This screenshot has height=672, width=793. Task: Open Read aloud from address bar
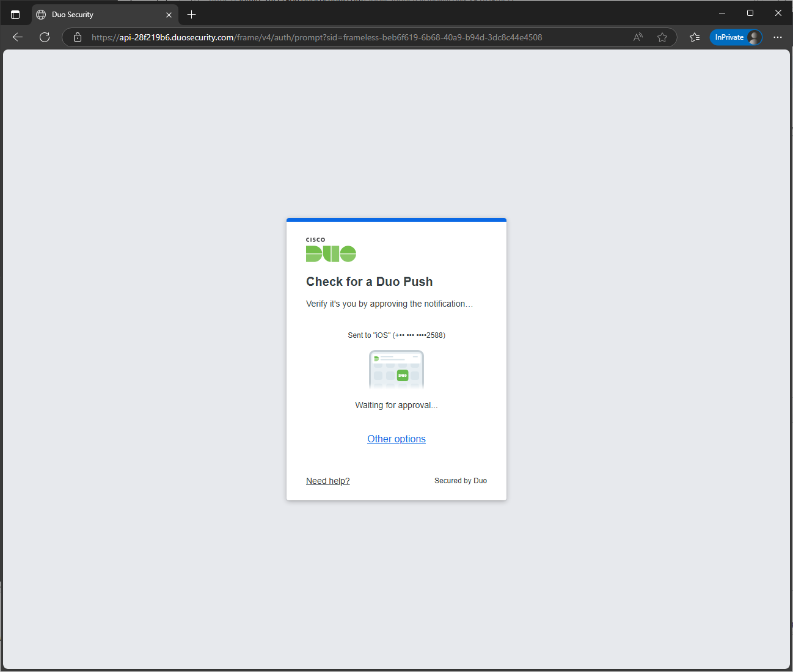[x=638, y=37]
